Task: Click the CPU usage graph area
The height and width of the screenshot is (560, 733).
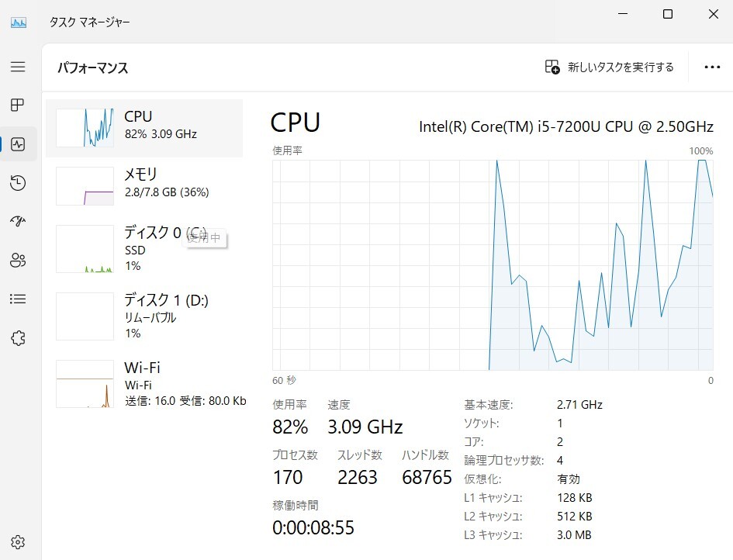Action: pos(493,265)
